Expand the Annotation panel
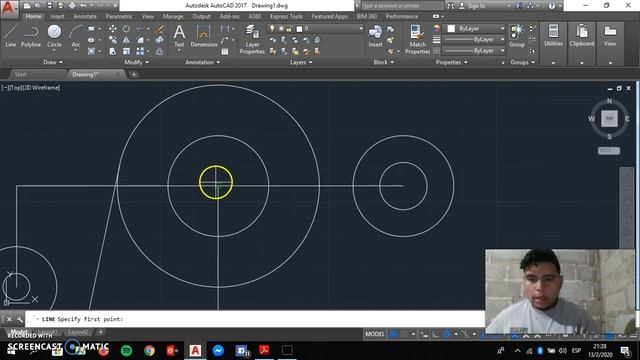The image size is (640, 360). pyautogui.click(x=202, y=62)
